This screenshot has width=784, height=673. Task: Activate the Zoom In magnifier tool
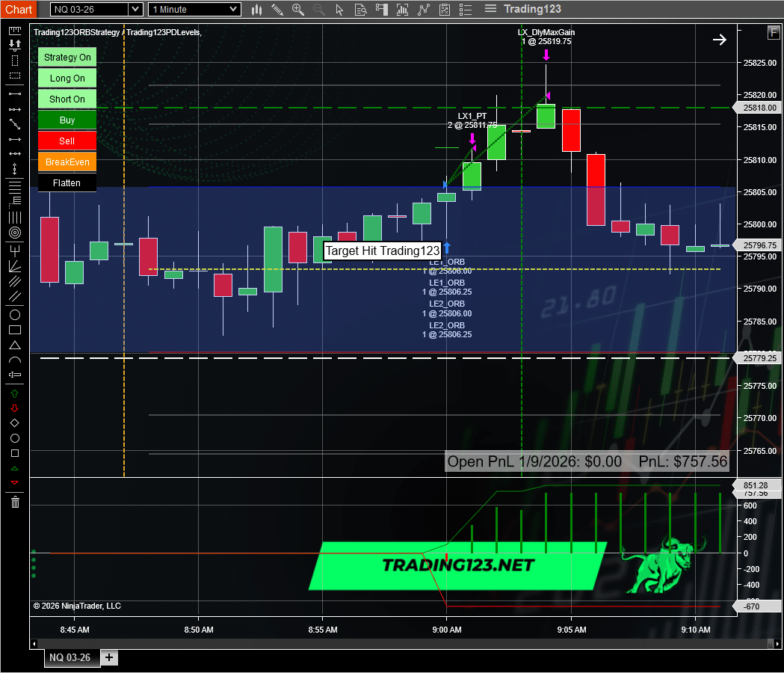[298, 9]
